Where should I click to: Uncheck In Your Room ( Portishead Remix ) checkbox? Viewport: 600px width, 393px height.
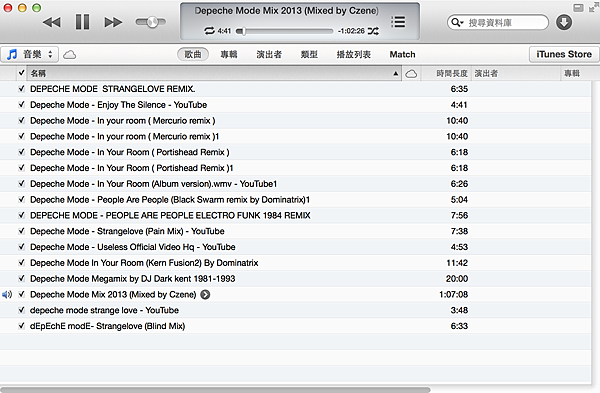pos(21,152)
